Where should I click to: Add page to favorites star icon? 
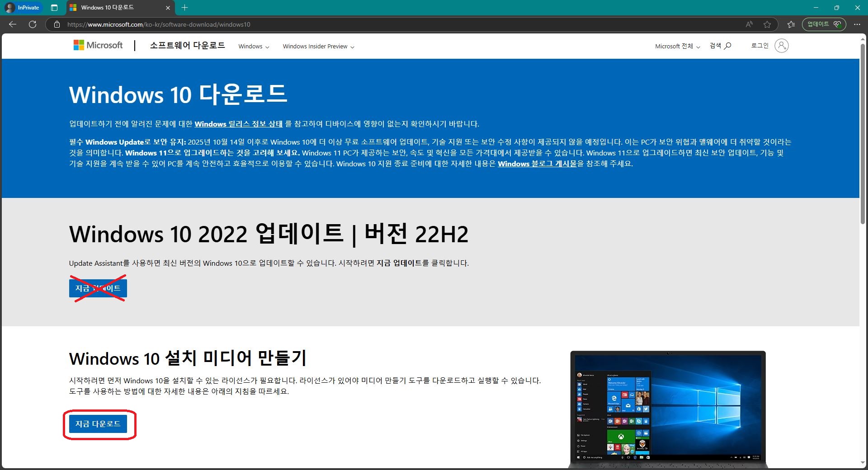click(x=767, y=24)
